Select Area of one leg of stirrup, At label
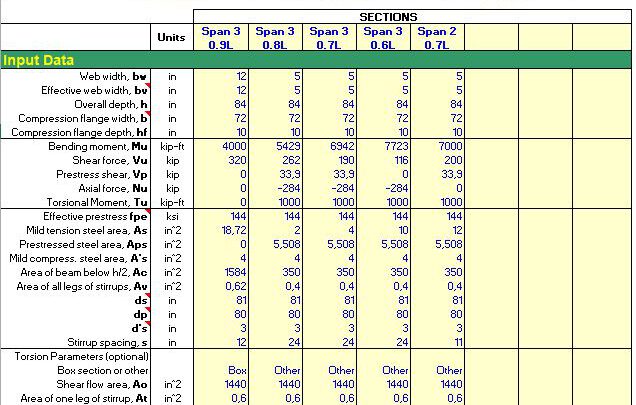Viewport: 636px width, 405px height. pyautogui.click(x=84, y=399)
